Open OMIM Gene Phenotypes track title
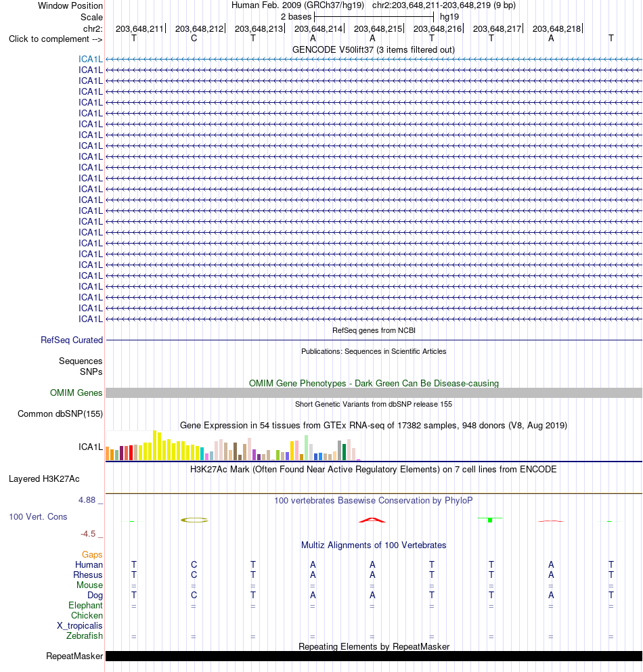 coord(374,383)
